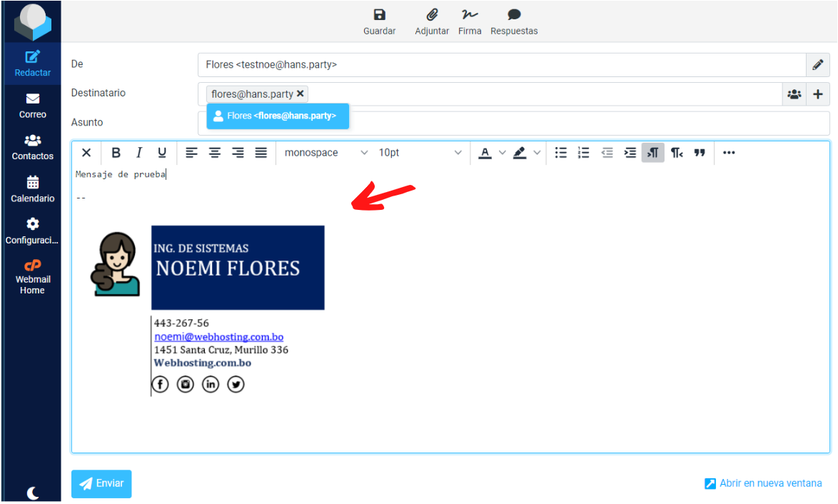838x504 pixels.
Task: Apply the background highlight color
Action: pos(520,153)
